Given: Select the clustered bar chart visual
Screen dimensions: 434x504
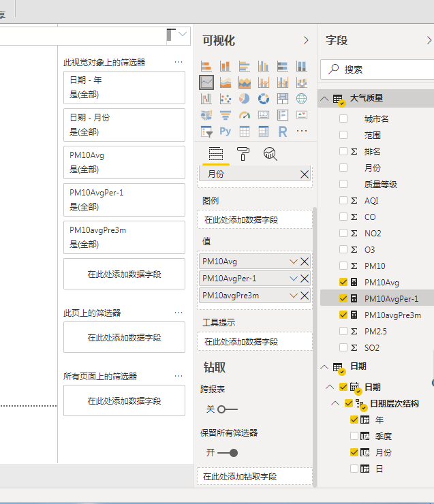Looking at the screenshot, I should [245, 66].
